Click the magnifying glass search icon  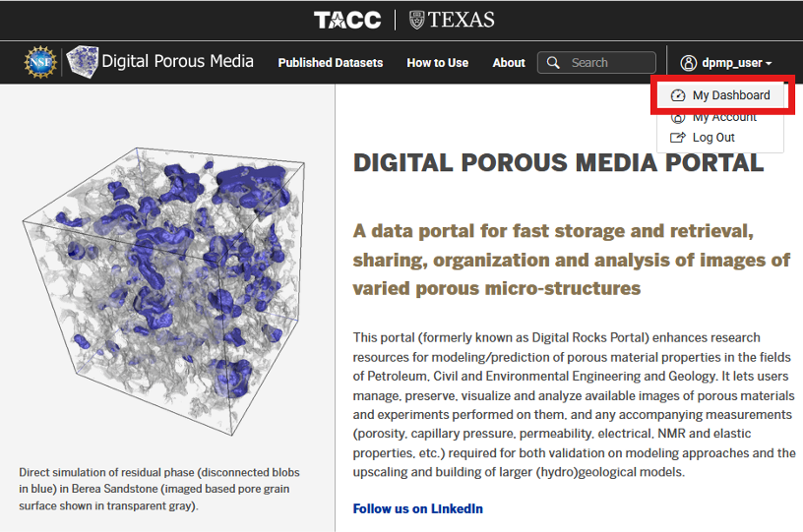(553, 62)
